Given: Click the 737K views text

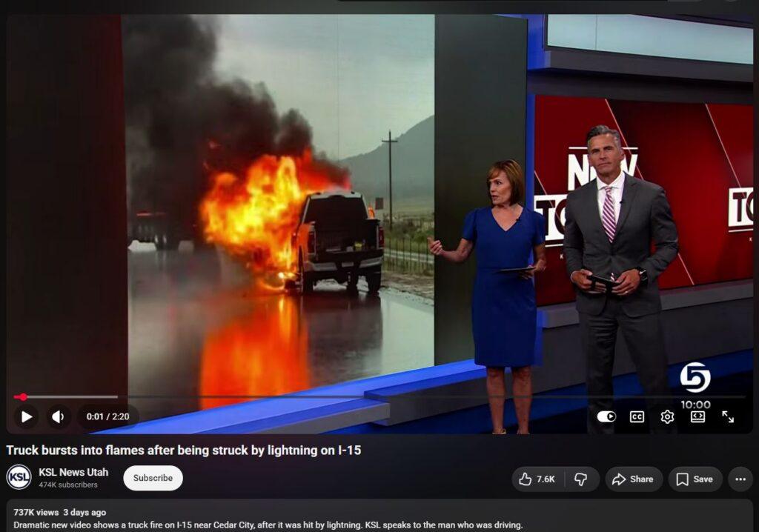Looking at the screenshot, I should pyautogui.click(x=36, y=512).
